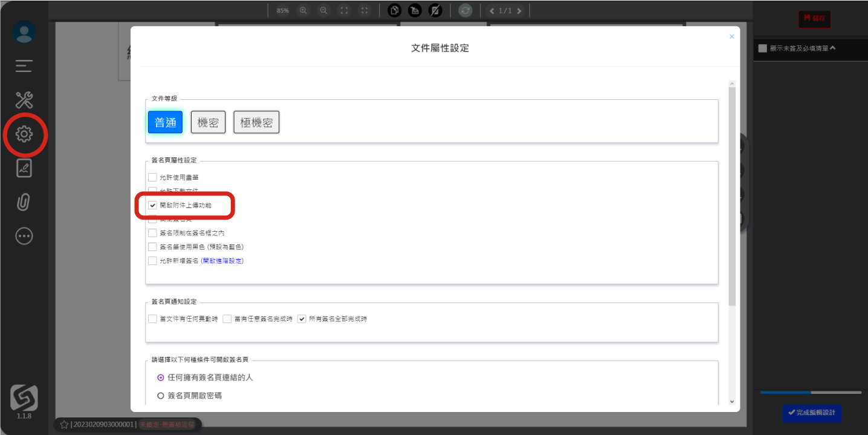Uncheck 開啟附件上傳功能 checkbox

tap(153, 206)
